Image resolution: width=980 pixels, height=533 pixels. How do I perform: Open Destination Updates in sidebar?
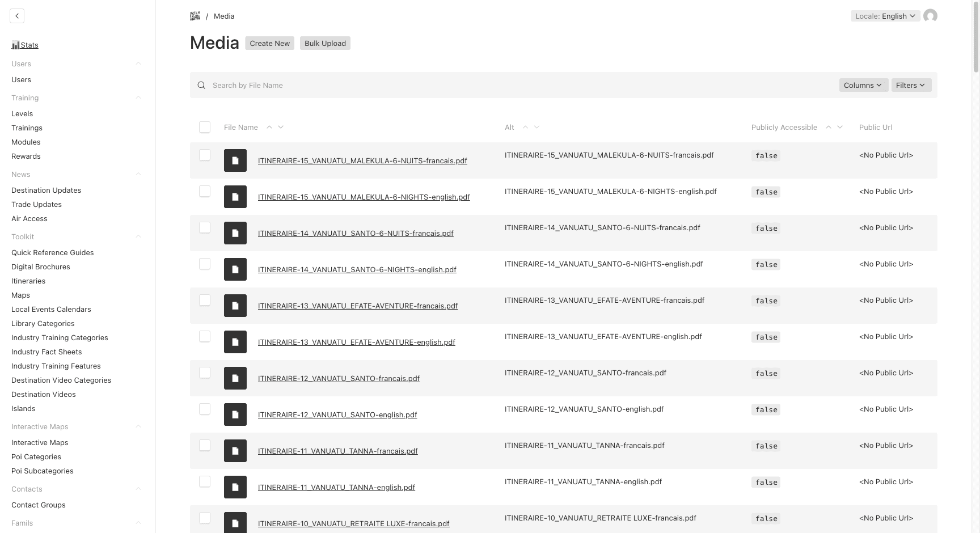click(46, 190)
